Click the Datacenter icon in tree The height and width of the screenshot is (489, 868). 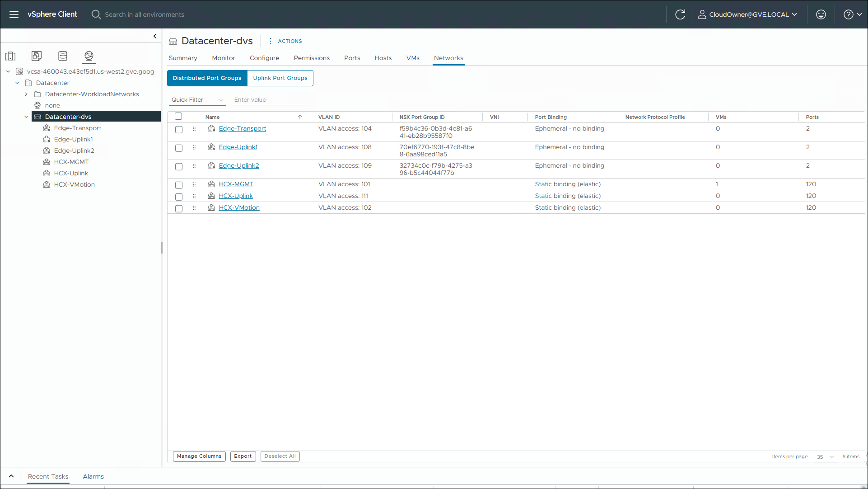pos(28,83)
